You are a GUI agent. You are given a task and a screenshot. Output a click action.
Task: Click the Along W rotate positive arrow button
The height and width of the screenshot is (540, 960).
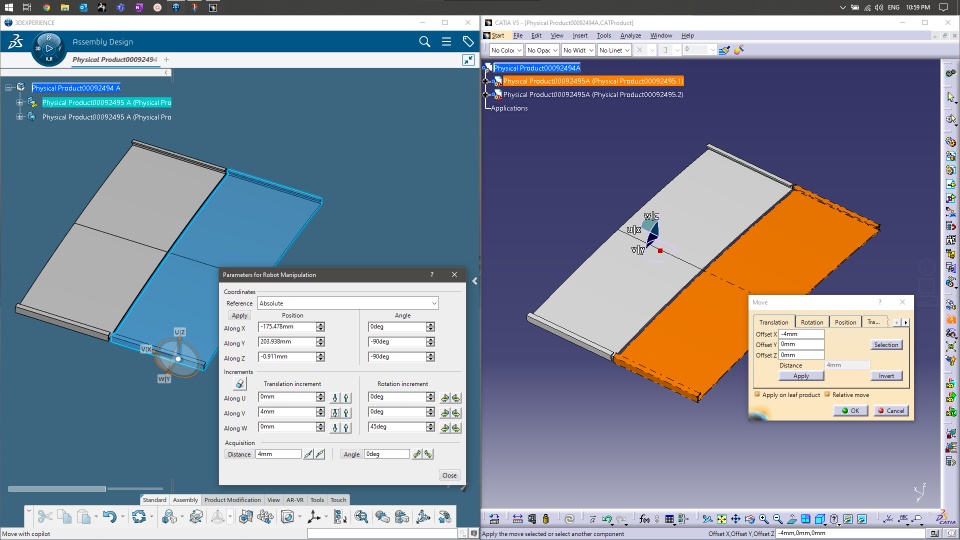456,428
